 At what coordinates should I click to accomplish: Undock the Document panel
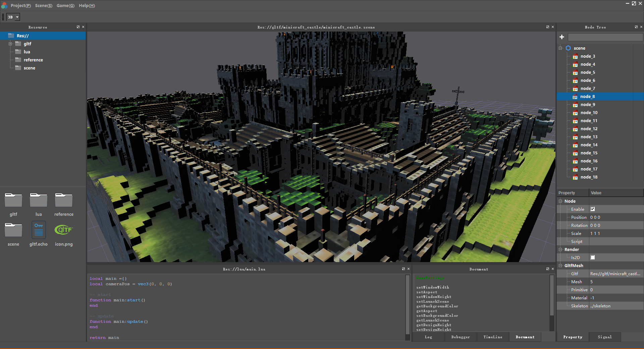pyautogui.click(x=548, y=269)
